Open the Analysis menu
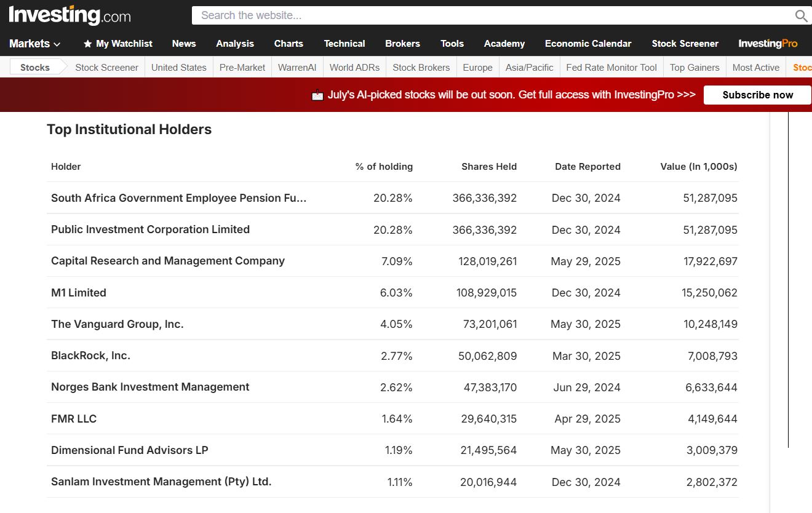This screenshot has height=513, width=812. (235, 44)
